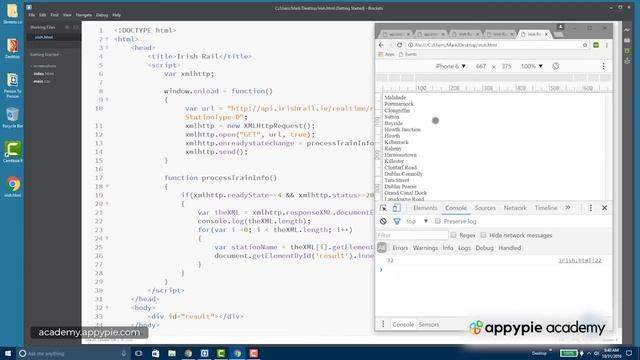Collapse the fold arrow at code line 9

(x=107, y=100)
